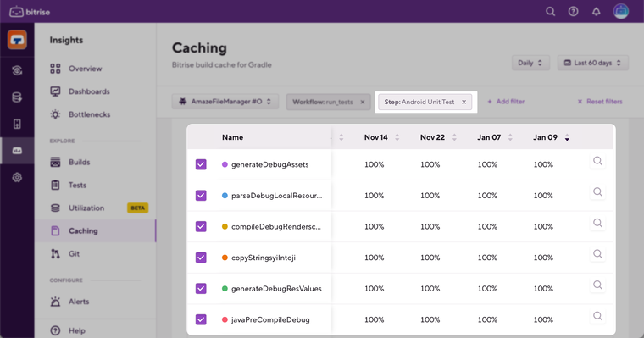This screenshot has width=644, height=338.
Task: Open the AmazeFileManager app selector
Action: (x=225, y=102)
